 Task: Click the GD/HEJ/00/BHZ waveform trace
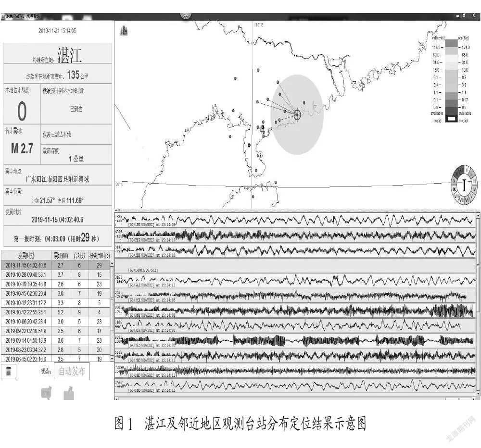coord(295,235)
